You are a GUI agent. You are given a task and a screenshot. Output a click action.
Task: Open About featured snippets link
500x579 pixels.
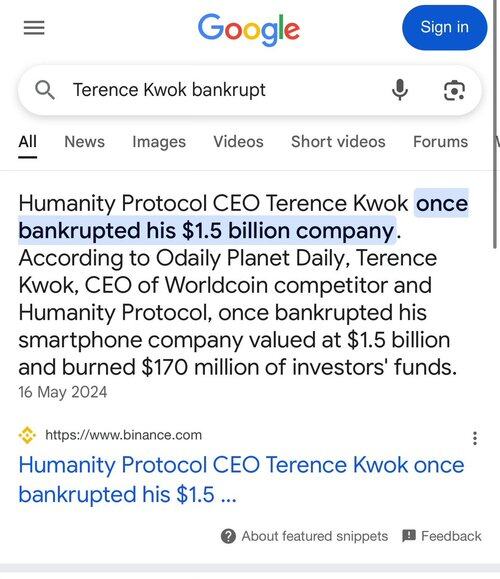point(315,536)
